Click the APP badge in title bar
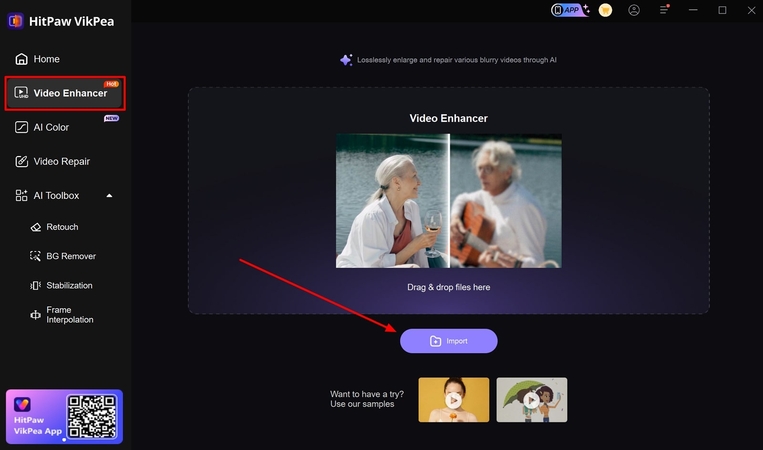Screen dimensions: 763x450 point(569,10)
